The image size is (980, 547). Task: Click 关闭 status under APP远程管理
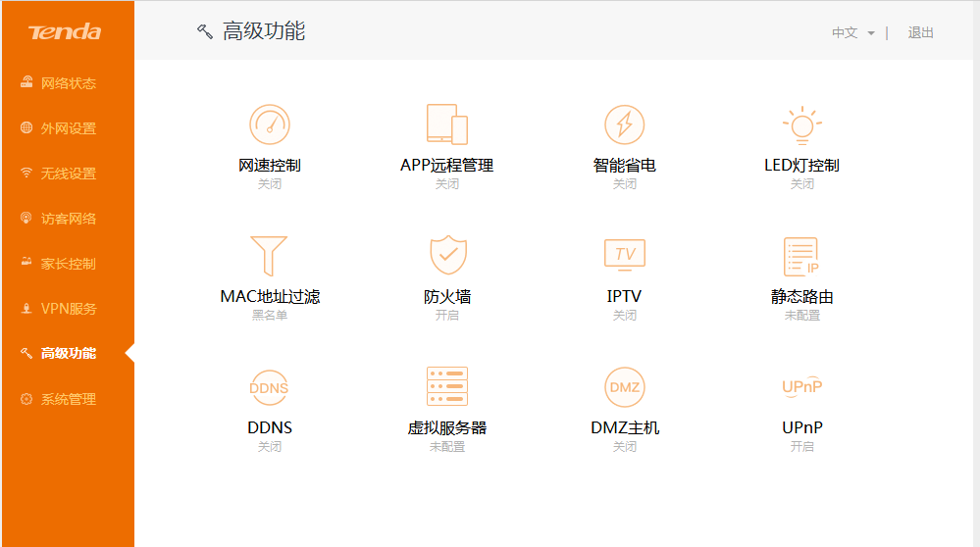tap(447, 184)
